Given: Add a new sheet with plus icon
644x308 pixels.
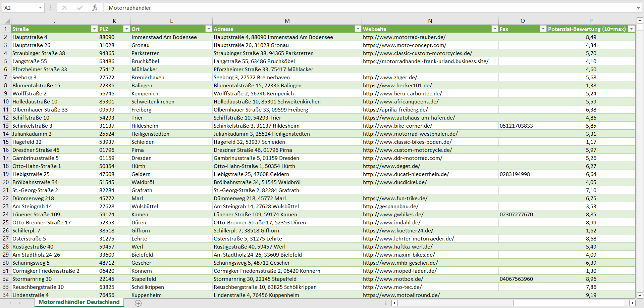Looking at the screenshot, I should (138, 303).
